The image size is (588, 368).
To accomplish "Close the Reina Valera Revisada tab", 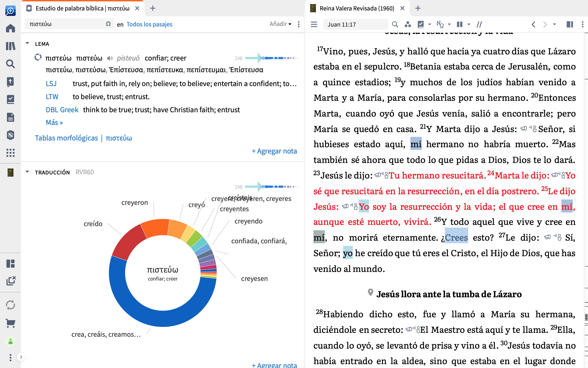I will [x=402, y=8].
